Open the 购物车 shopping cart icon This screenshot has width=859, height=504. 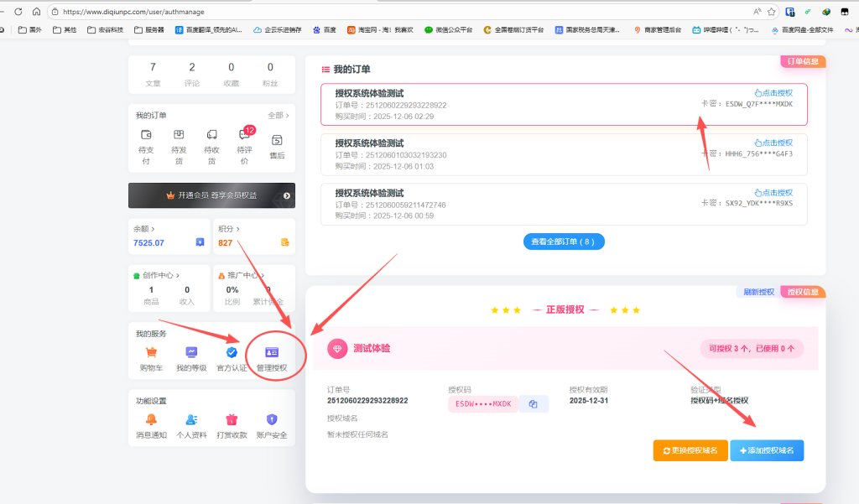[x=151, y=353]
